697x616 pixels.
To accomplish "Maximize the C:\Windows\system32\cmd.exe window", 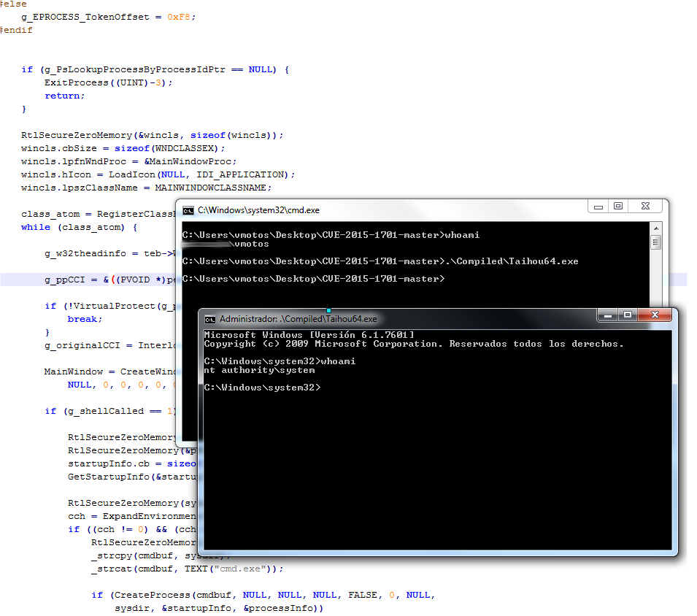I will [x=618, y=207].
